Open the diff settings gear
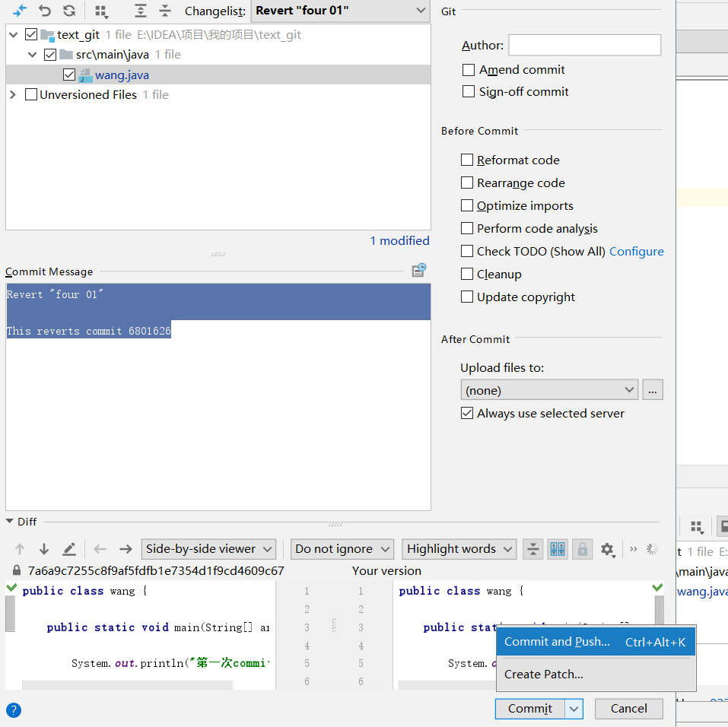This screenshot has height=727, width=728. click(x=607, y=550)
